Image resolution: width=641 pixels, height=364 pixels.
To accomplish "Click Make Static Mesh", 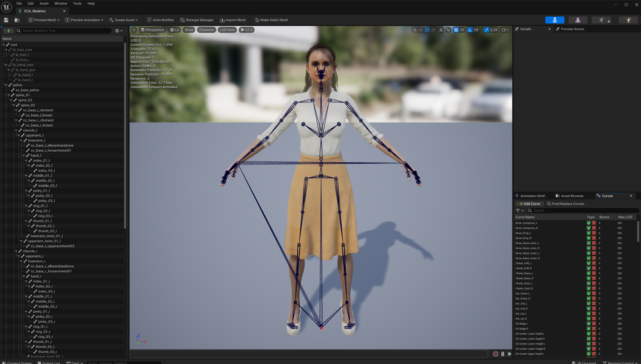I will 271,20.
